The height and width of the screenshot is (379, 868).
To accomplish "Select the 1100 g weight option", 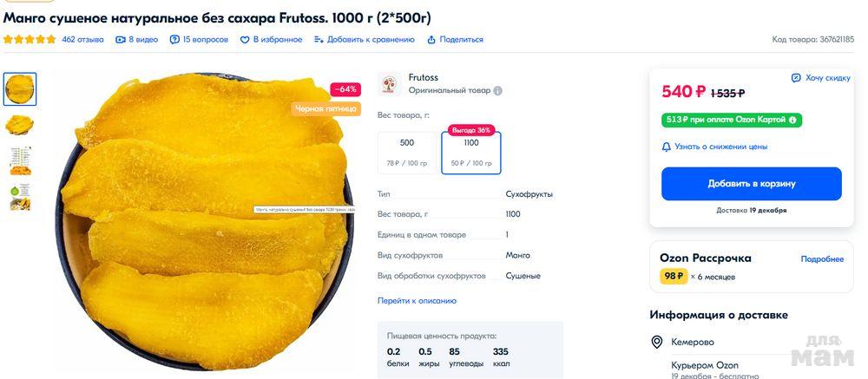I will [x=470, y=152].
